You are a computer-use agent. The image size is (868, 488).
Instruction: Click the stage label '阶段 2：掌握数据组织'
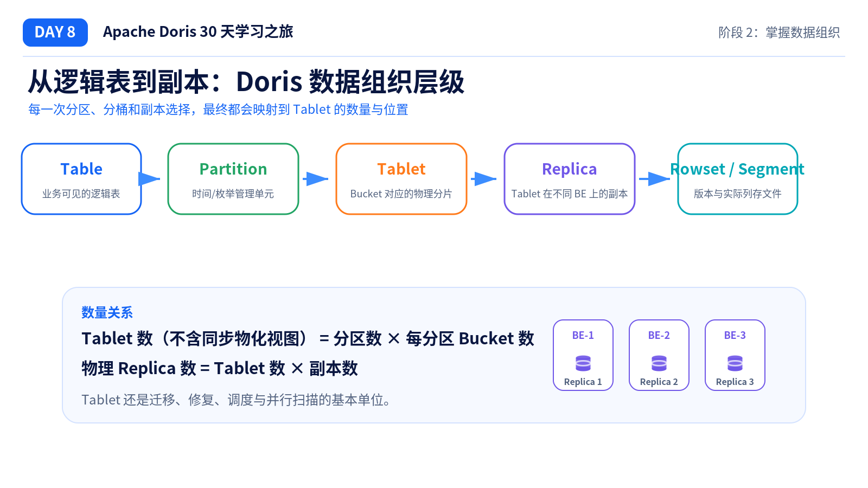tap(779, 33)
